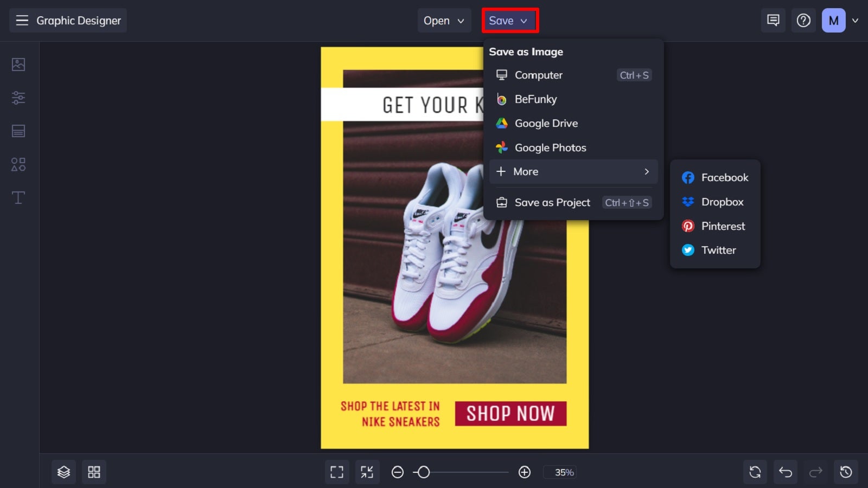
Task: Select Save as Project from the menu
Action: (552, 202)
